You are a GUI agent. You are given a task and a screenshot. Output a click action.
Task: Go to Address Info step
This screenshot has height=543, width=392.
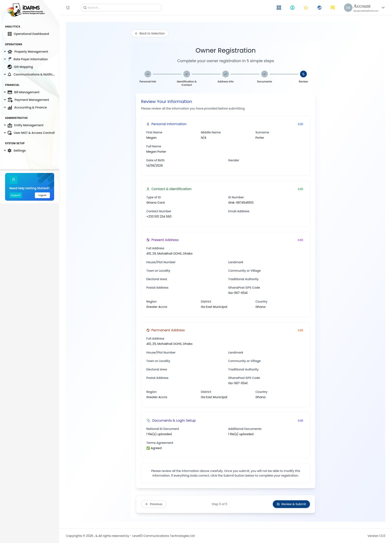(226, 74)
